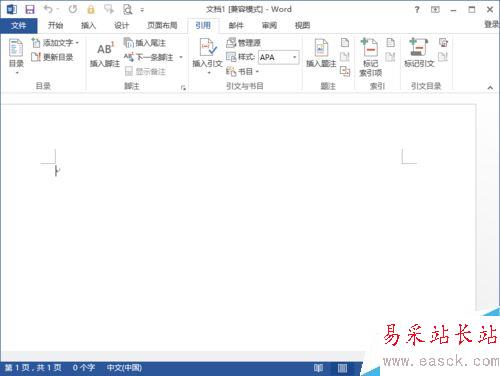Click the 0 个字 word count

click(84, 368)
